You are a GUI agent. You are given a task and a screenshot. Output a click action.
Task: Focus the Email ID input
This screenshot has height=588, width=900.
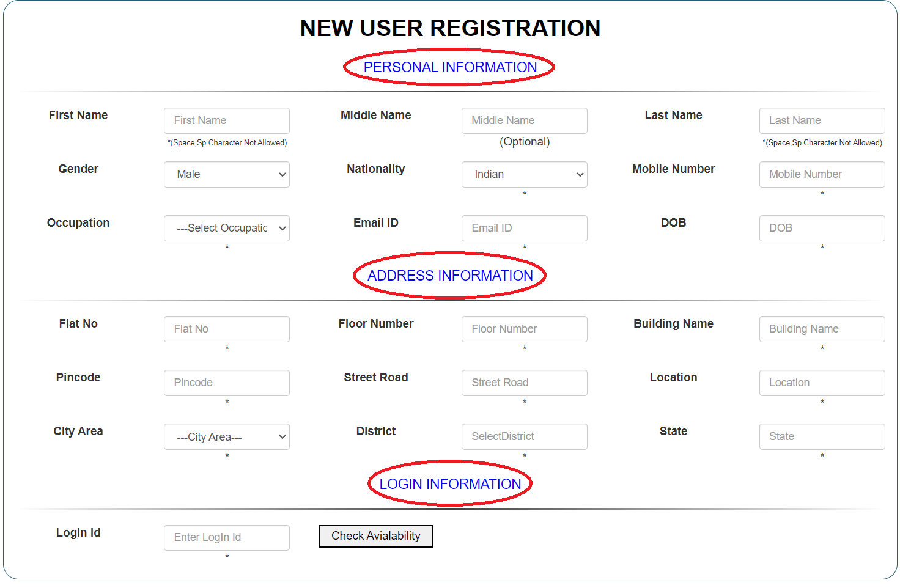point(524,228)
